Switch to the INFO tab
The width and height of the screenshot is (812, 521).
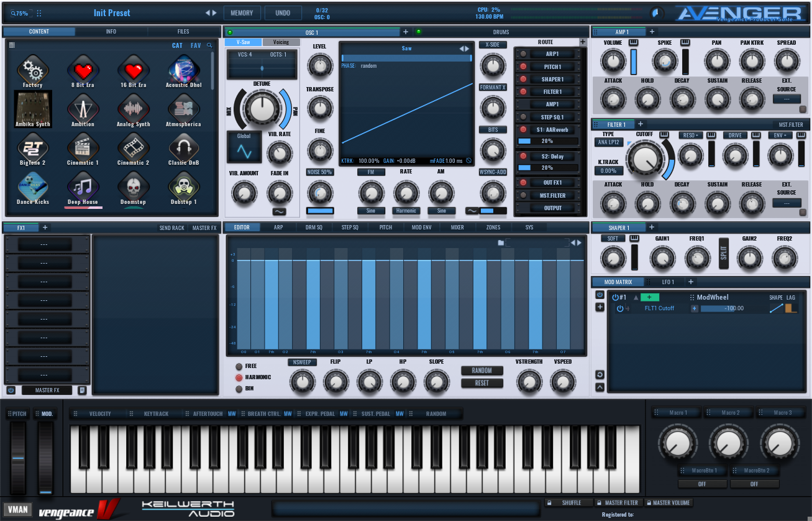click(111, 32)
